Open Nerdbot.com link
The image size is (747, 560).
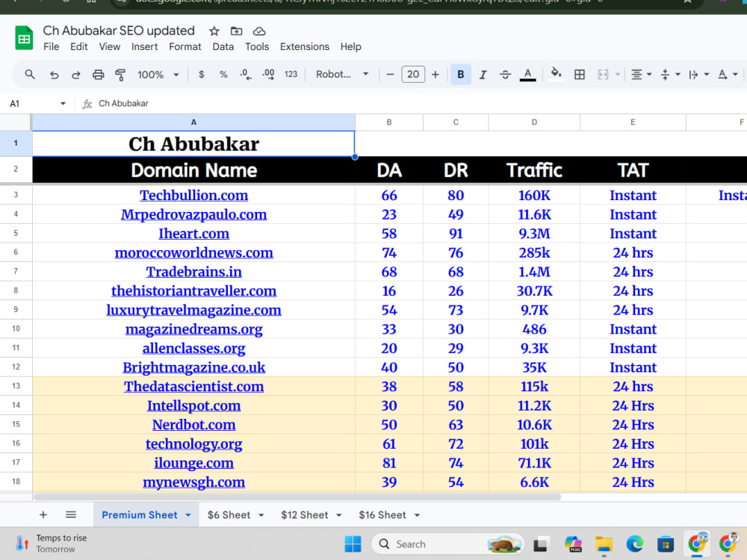tap(193, 424)
